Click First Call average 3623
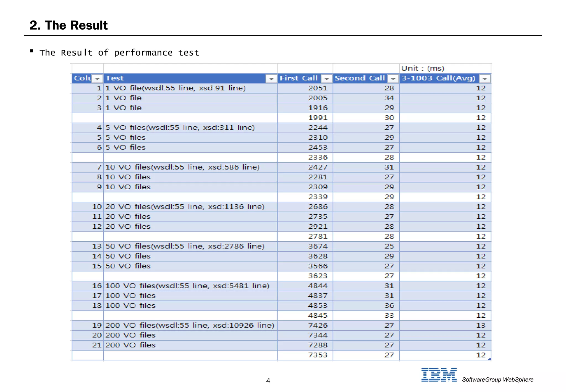This screenshot has width=566, height=392. tap(305, 276)
